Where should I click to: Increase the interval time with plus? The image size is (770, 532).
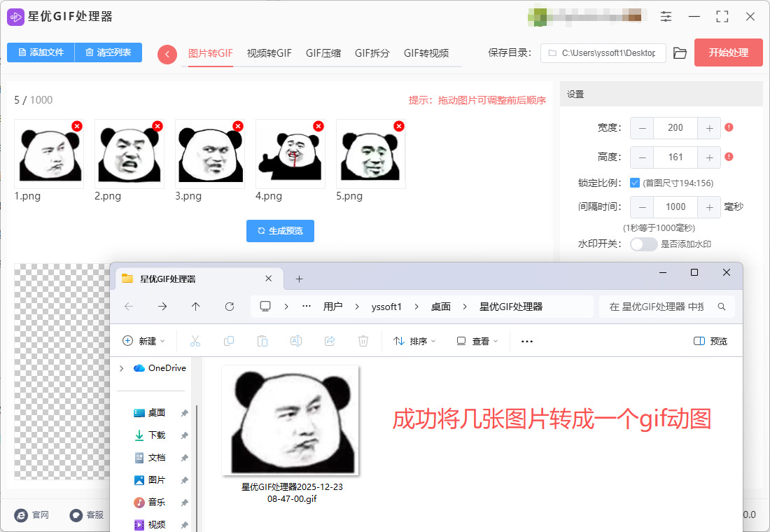pos(709,207)
